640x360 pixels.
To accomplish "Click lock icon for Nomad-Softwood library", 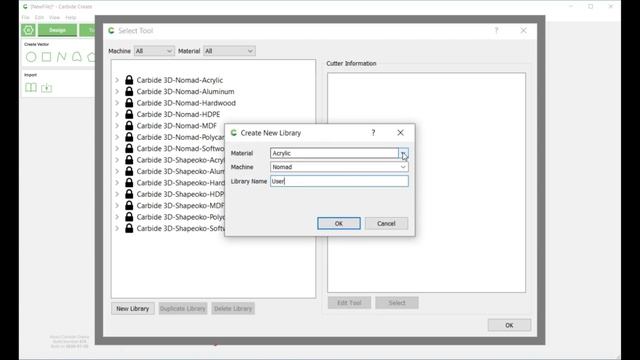I will (x=129, y=149).
